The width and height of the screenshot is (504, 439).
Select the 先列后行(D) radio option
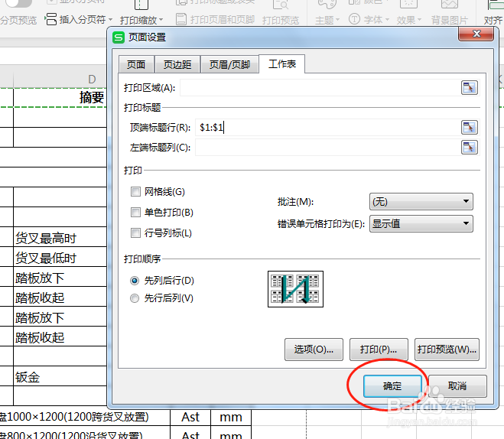pos(135,281)
